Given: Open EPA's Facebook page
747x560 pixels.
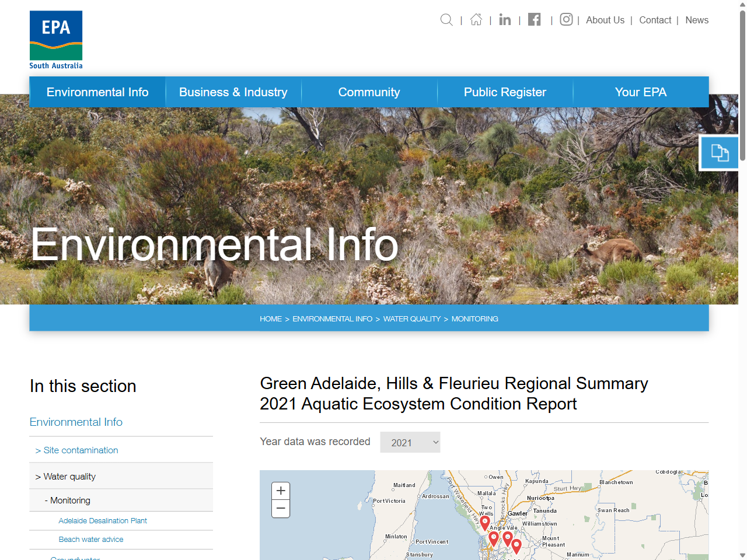Looking at the screenshot, I should (x=534, y=19).
